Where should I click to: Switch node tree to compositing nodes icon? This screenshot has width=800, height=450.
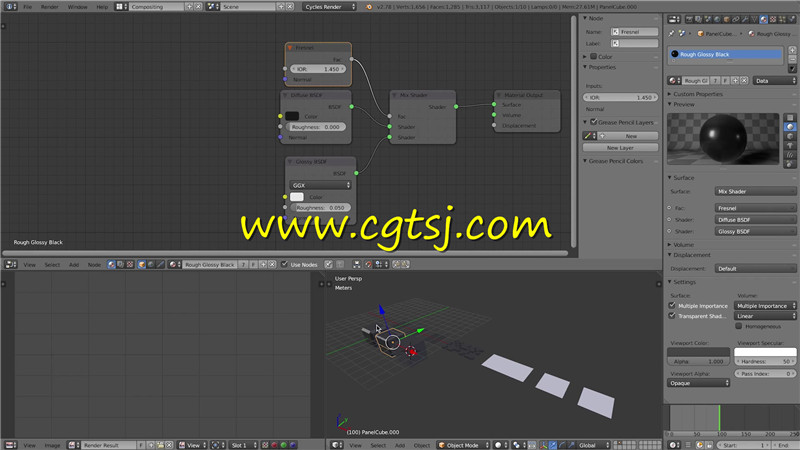click(120, 264)
